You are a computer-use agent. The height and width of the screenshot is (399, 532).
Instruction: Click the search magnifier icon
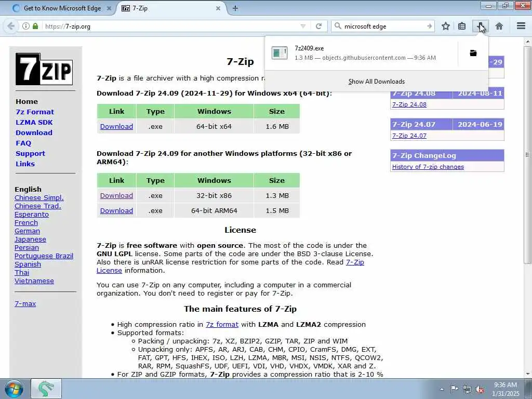(338, 26)
